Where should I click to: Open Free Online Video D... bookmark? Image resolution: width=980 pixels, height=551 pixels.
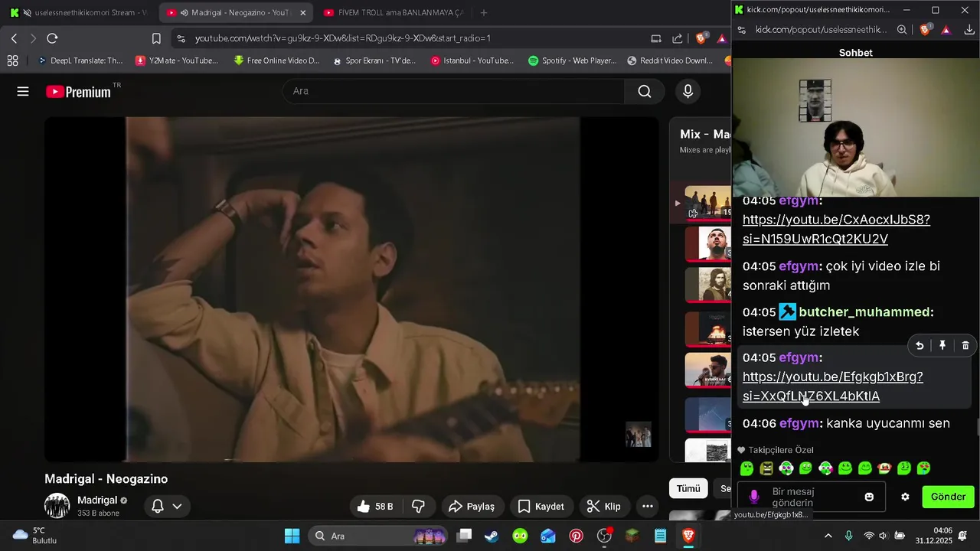pyautogui.click(x=276, y=60)
